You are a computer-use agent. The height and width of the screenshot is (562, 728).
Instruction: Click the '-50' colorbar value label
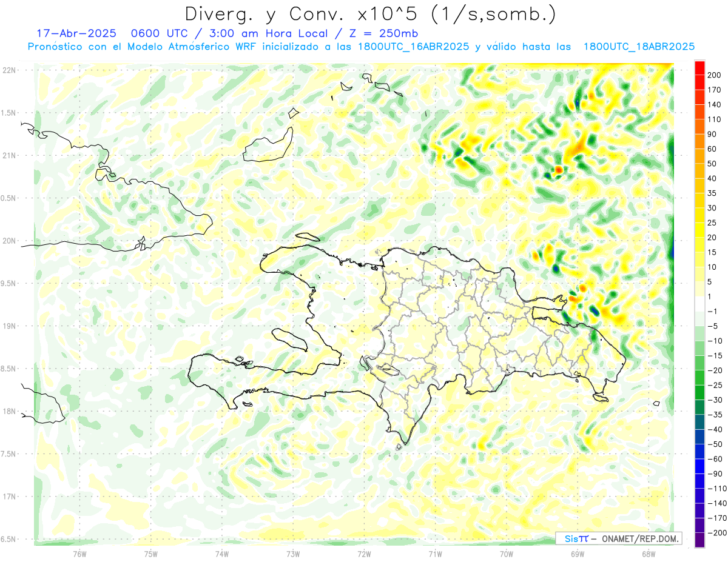715,444
